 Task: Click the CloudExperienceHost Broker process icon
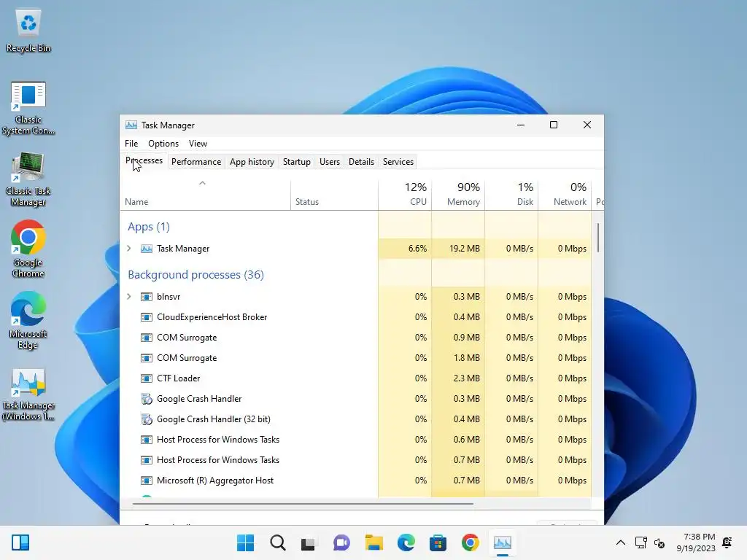point(147,317)
